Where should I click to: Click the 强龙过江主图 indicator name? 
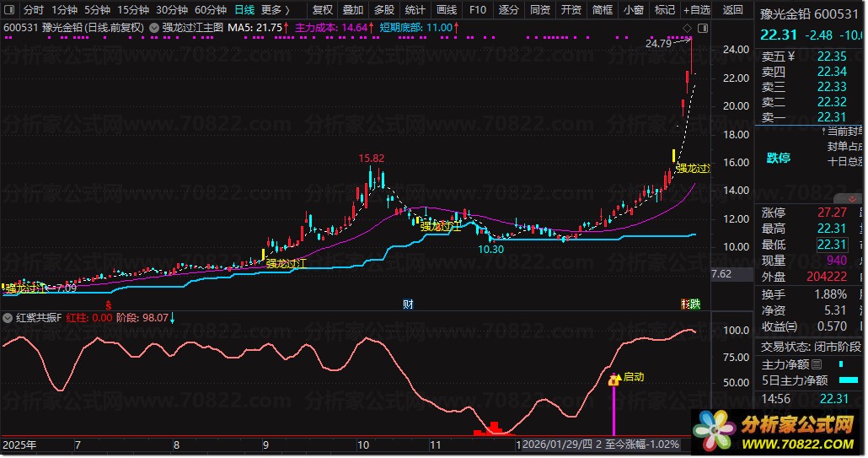193,27
